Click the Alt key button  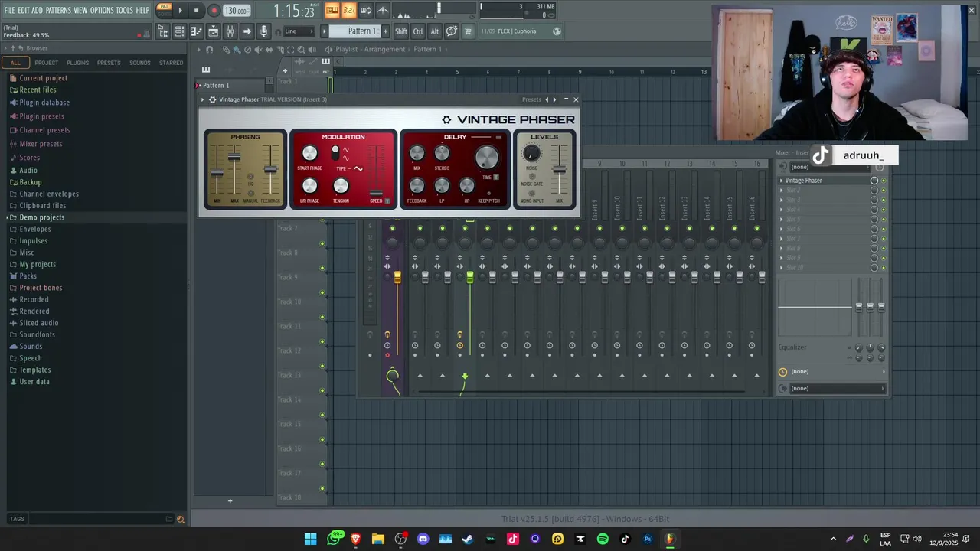point(435,31)
